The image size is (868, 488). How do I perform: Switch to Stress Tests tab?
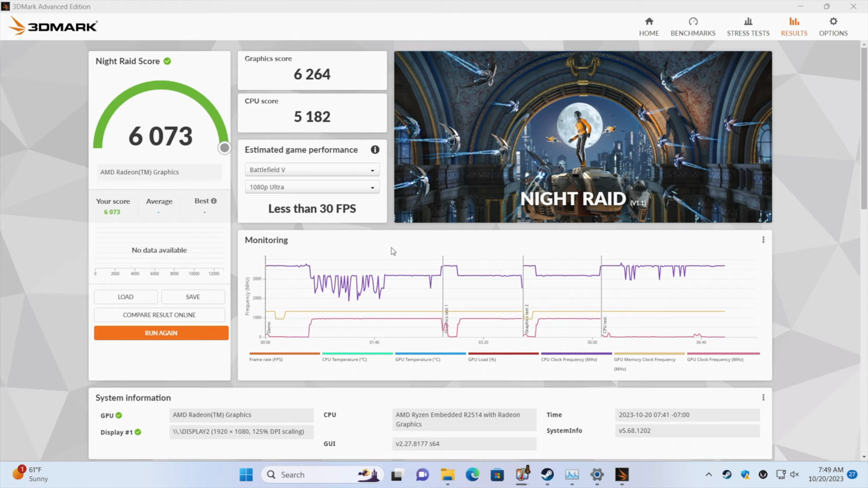coord(748,26)
